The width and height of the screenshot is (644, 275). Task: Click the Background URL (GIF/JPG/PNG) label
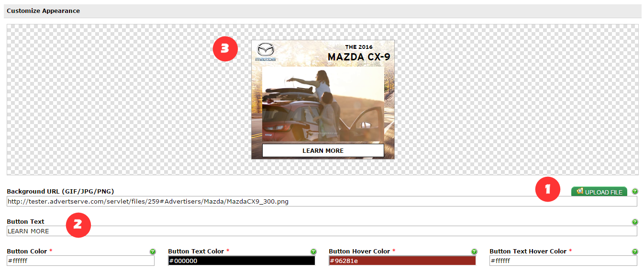(x=60, y=192)
